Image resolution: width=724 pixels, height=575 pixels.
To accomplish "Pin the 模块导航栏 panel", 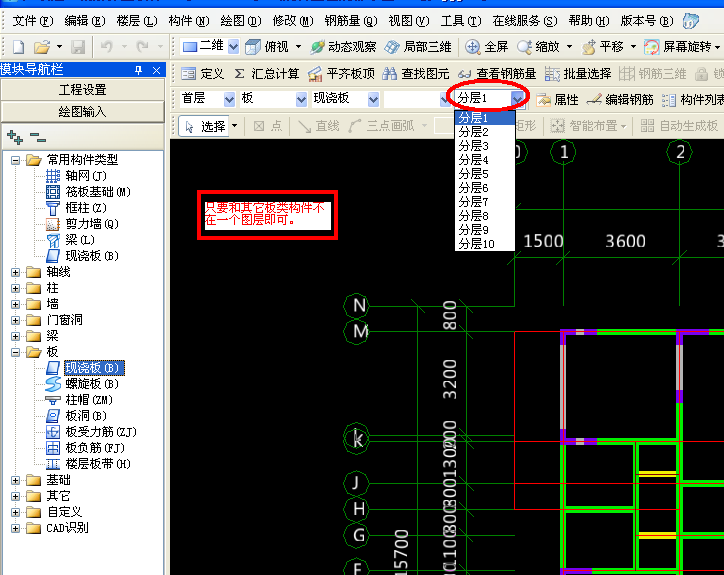I will 138,70.
